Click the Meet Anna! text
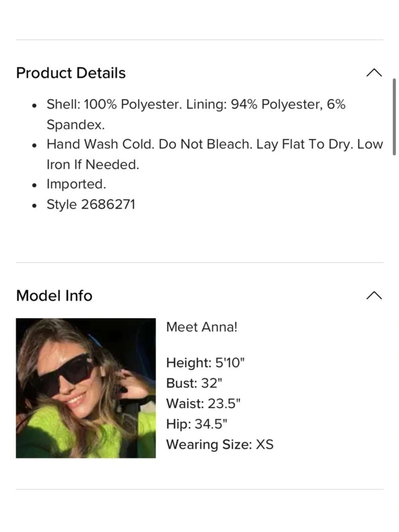The image size is (399, 532). 201,327
